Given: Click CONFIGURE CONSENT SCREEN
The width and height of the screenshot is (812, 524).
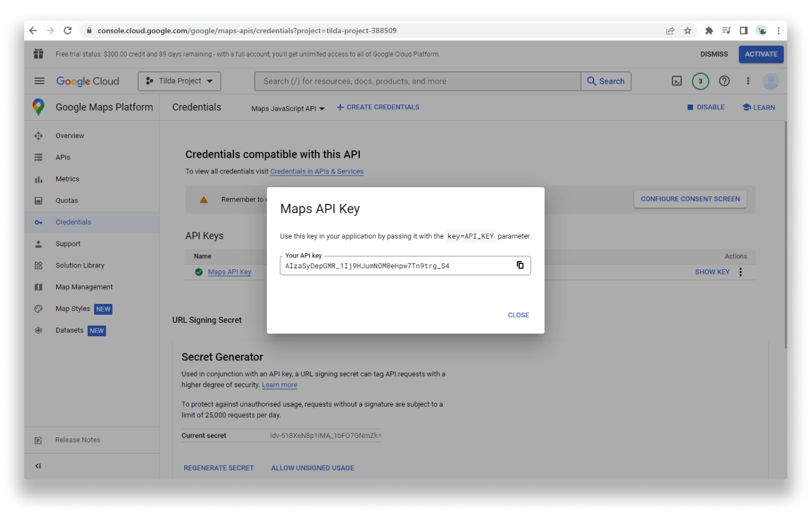Looking at the screenshot, I should click(x=690, y=199).
